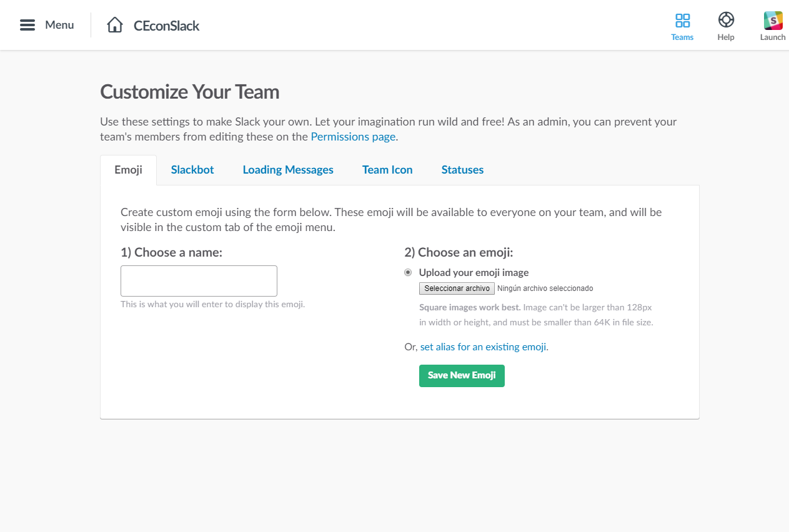Launch Slack via the Slack logo icon
This screenshot has height=532, width=789.
point(773,21)
